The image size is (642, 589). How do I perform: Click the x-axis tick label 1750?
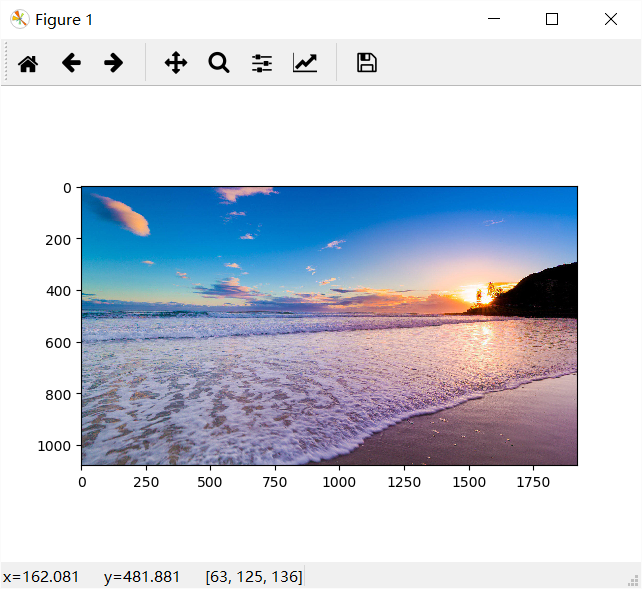point(533,482)
